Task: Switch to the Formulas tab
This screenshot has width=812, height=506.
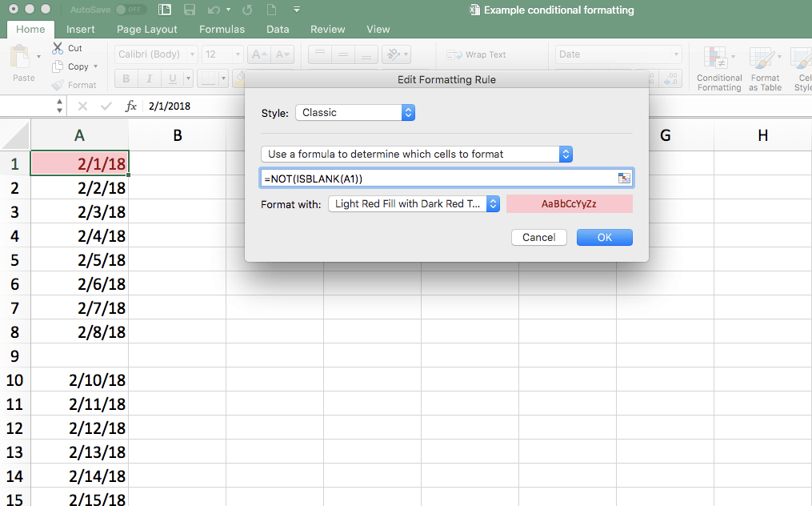Action: click(222, 29)
